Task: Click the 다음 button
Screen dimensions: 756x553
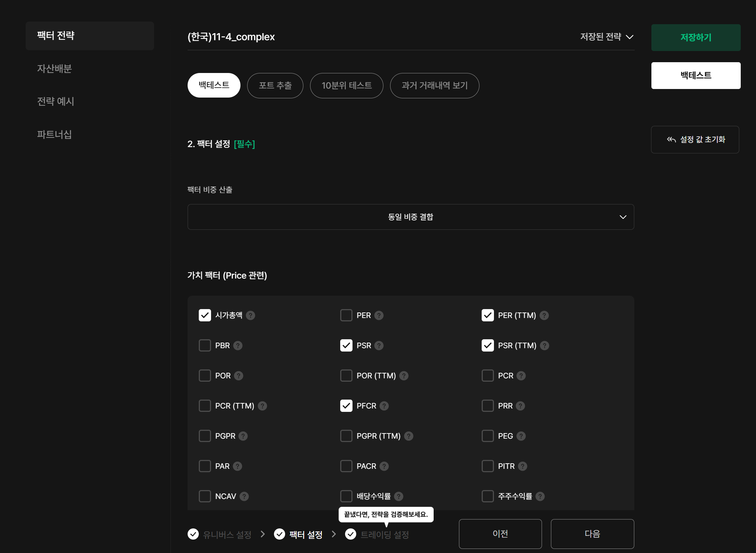Action: [x=592, y=534]
